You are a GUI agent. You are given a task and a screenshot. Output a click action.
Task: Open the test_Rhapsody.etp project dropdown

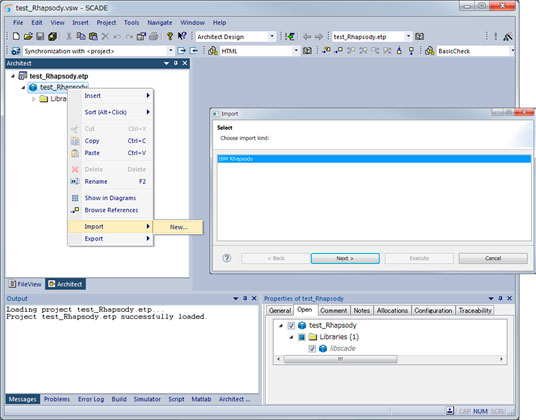click(408, 36)
